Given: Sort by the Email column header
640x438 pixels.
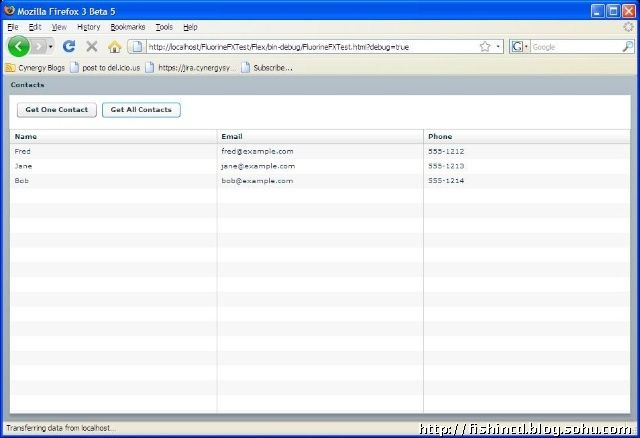Looking at the screenshot, I should click(320, 136).
